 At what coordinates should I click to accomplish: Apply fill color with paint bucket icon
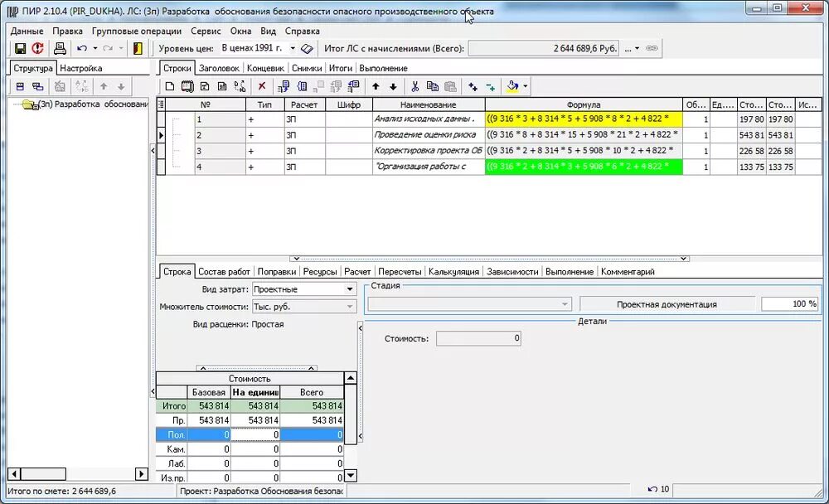pyautogui.click(x=512, y=86)
